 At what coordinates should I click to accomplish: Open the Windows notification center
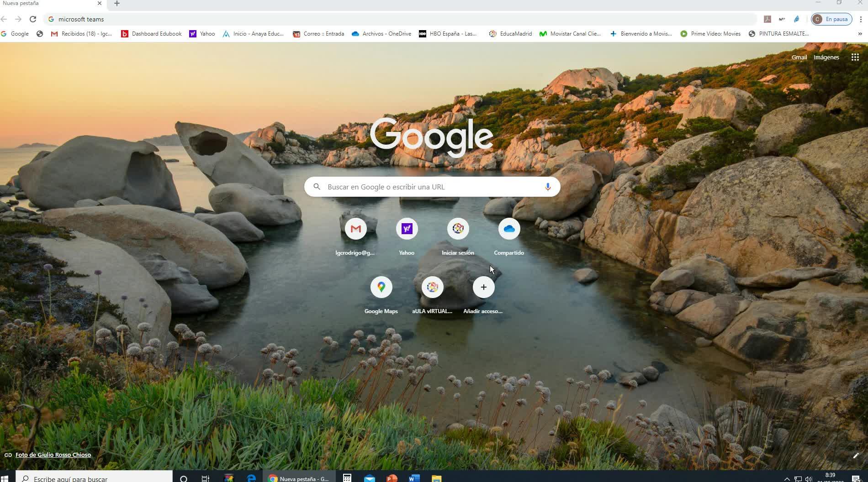(x=856, y=478)
